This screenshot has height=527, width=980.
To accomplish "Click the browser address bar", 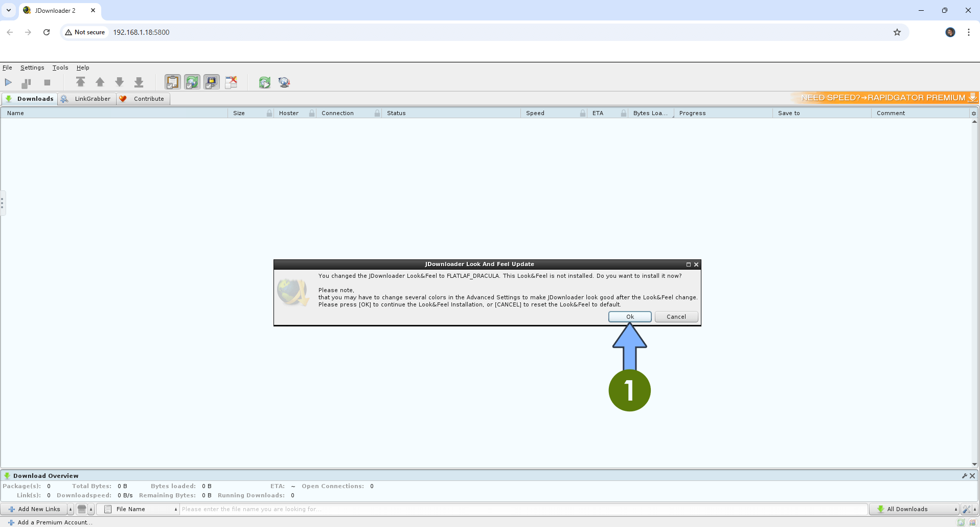I will 485,32.
